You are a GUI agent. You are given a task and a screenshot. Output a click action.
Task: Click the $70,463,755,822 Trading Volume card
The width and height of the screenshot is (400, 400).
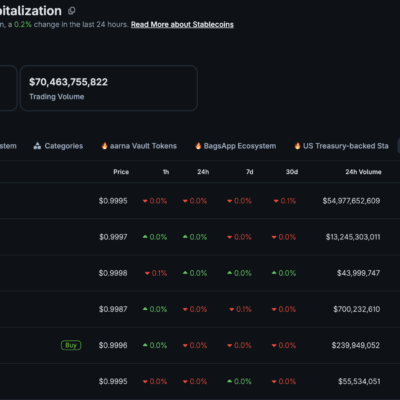[x=109, y=88]
